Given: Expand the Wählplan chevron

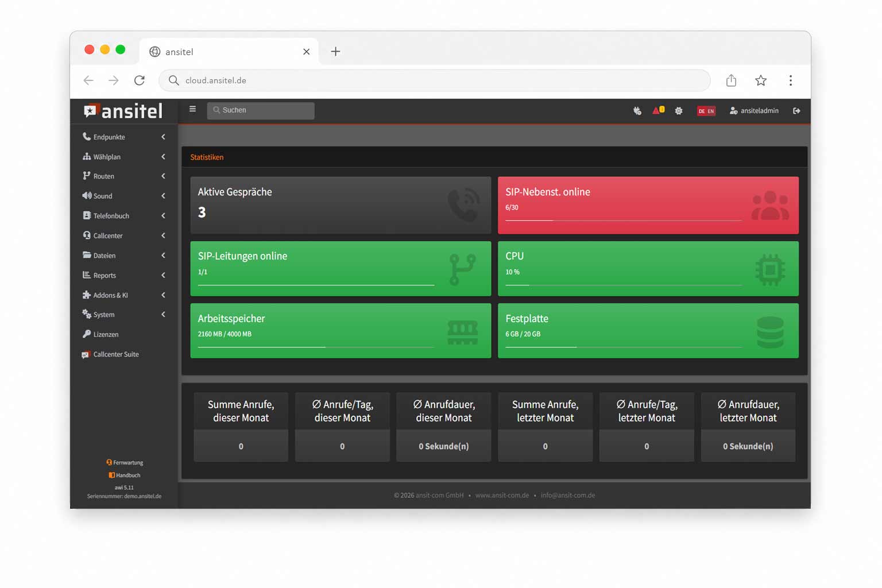Looking at the screenshot, I should point(163,156).
